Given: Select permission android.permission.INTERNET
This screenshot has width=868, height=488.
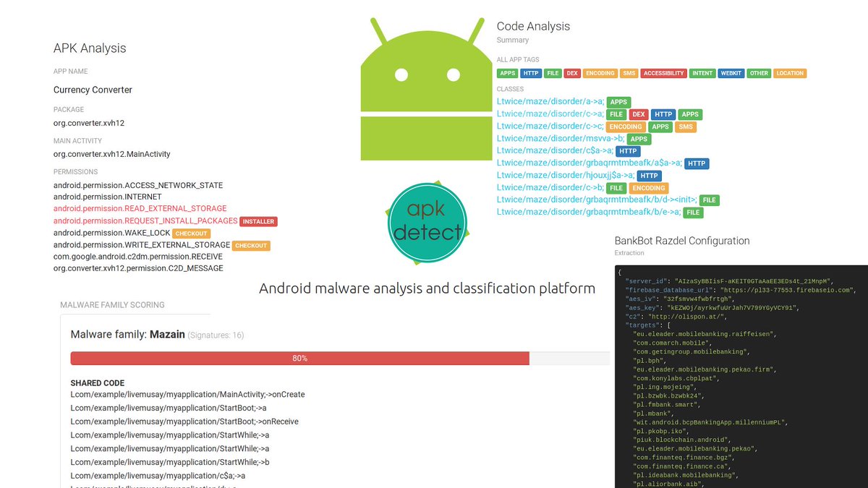Looking at the screenshot, I should click(108, 197).
